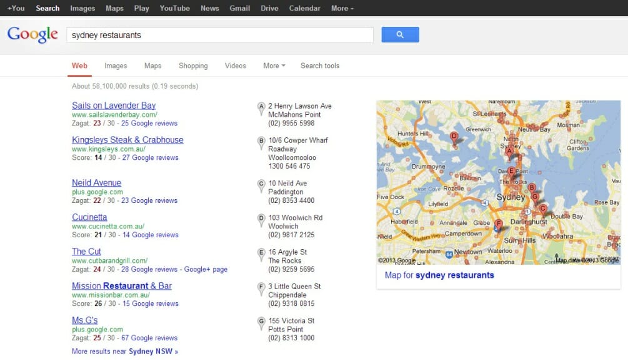Click red pin G on the map
Screen dimensions: 628x364
coord(535,199)
